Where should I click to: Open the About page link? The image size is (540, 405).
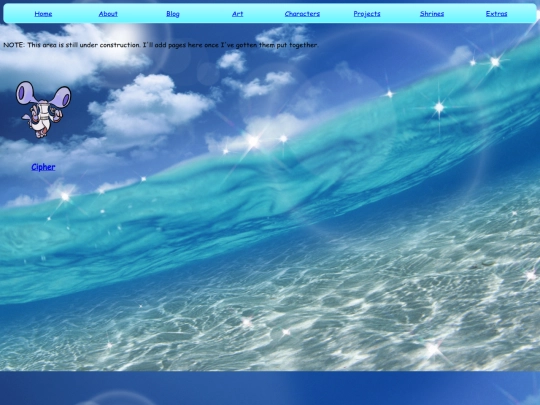[x=108, y=14]
